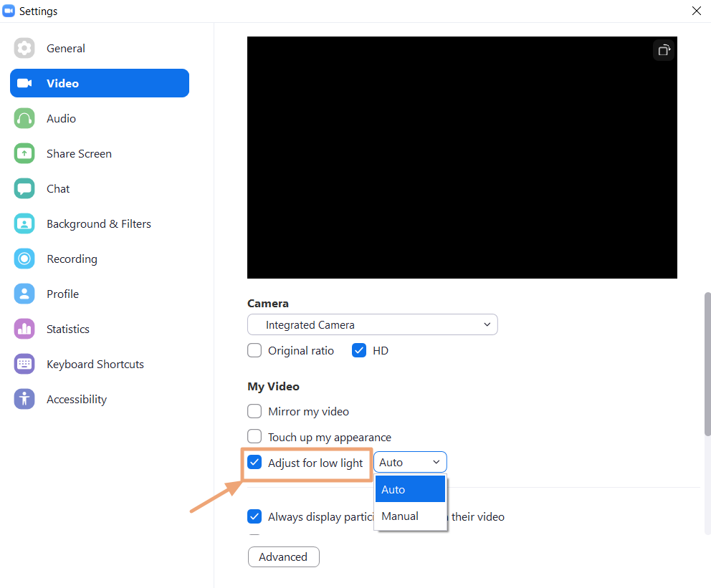This screenshot has width=711, height=588.
Task: Open Audio settings via headphone icon
Action: pos(24,118)
